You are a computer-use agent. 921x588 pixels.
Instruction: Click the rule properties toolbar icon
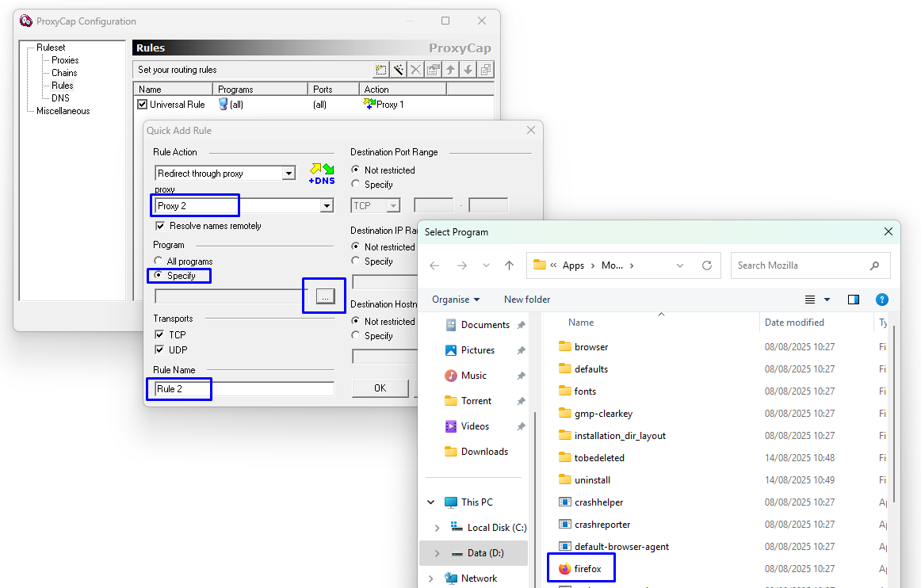433,70
